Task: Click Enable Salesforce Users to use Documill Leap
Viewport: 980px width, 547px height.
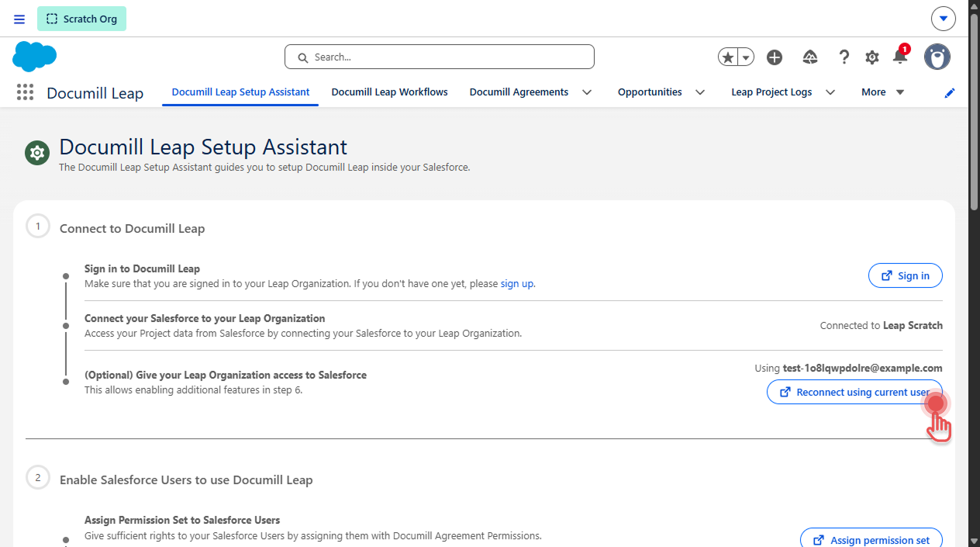Action: [186, 480]
